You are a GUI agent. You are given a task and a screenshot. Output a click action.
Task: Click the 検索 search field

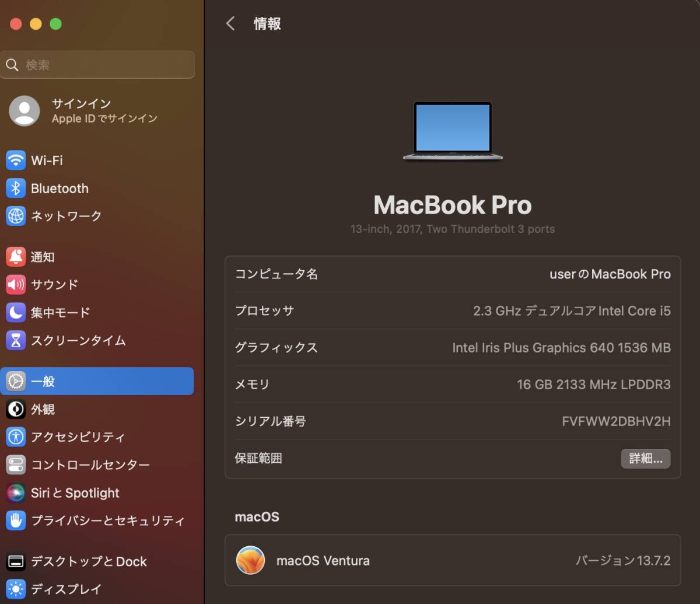tap(97, 65)
